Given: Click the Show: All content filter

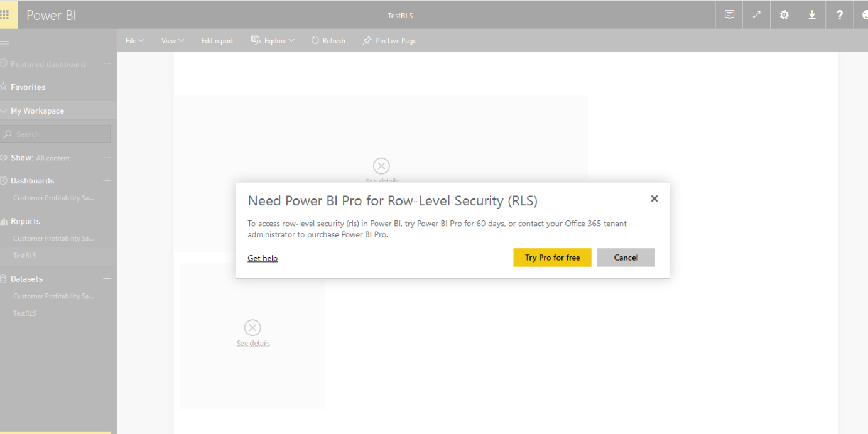Looking at the screenshot, I should [40, 158].
